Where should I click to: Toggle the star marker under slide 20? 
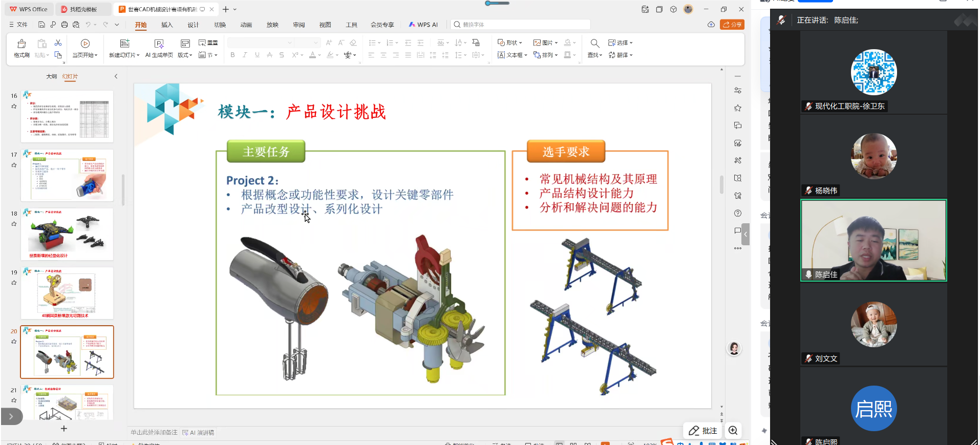coord(14,342)
